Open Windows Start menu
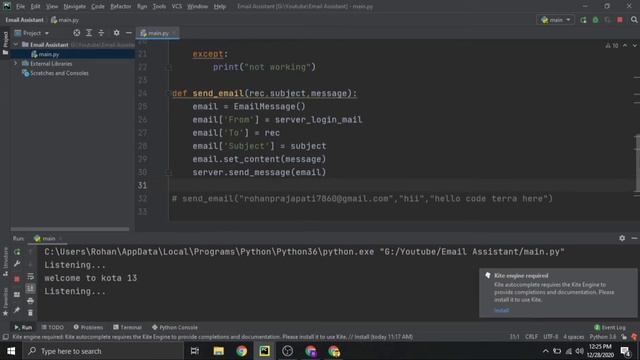 click(11, 351)
